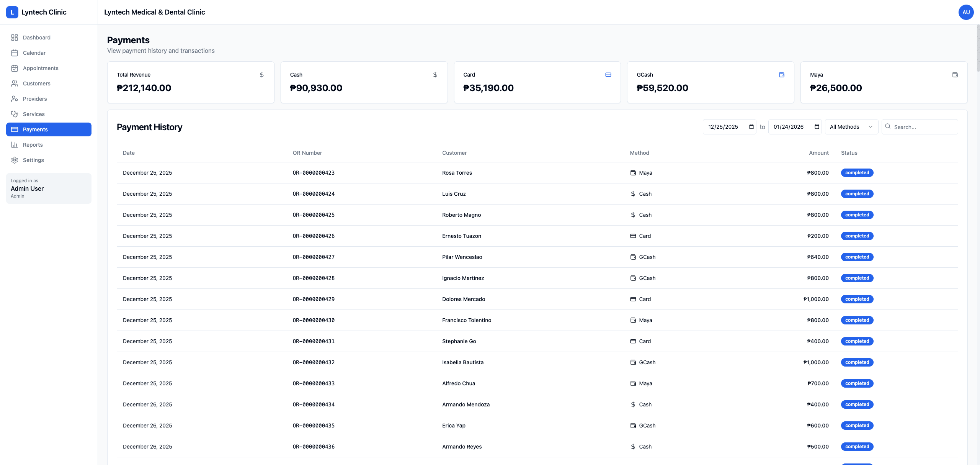The height and width of the screenshot is (465, 980).
Task: Click the AU user avatar
Action: pyautogui.click(x=966, y=12)
